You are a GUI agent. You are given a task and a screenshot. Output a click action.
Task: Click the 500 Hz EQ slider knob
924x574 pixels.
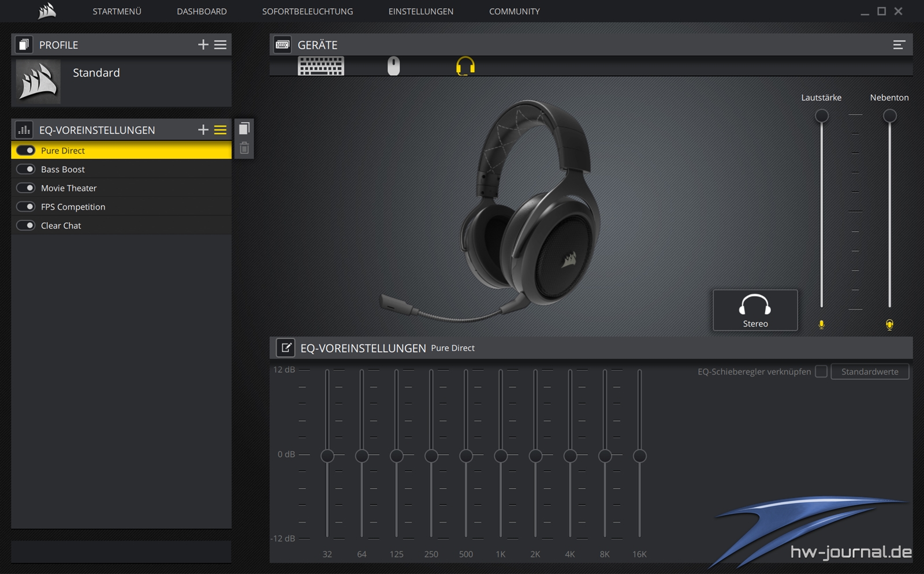click(x=466, y=456)
